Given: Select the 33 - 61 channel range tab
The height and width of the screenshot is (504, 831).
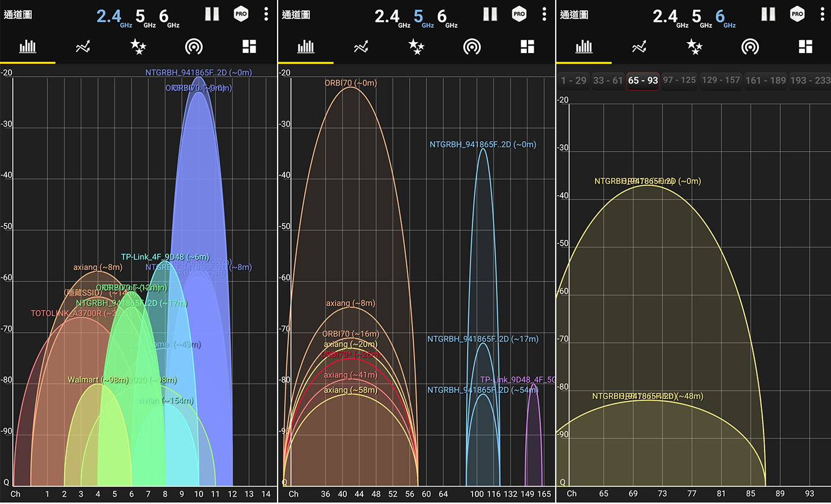Looking at the screenshot, I should tap(608, 81).
